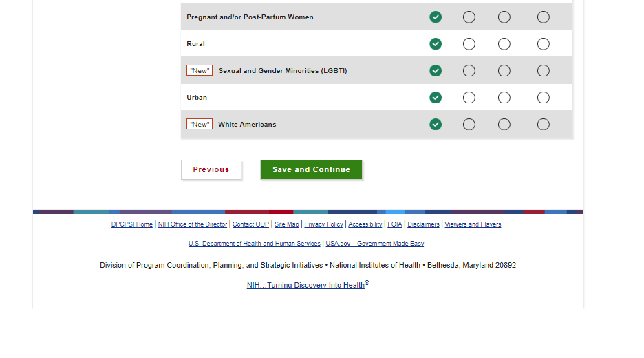The image size is (644, 358).
Task: Click the Previous button
Action: [211, 170]
